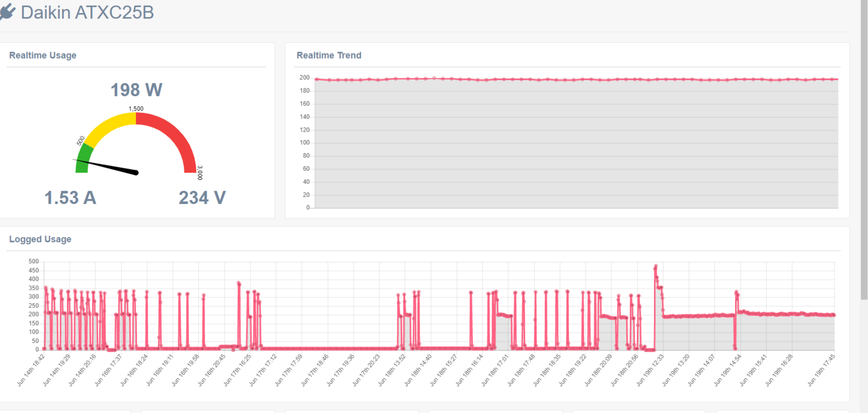868x413 pixels.
Task: Click the Jun 16th 20:45 axis label
Action: 212,370
